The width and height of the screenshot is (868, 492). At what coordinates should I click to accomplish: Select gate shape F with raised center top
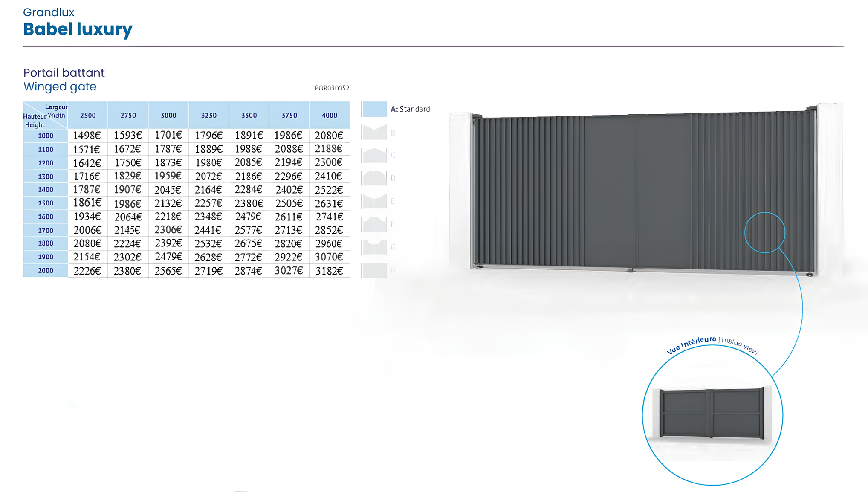[x=374, y=224]
